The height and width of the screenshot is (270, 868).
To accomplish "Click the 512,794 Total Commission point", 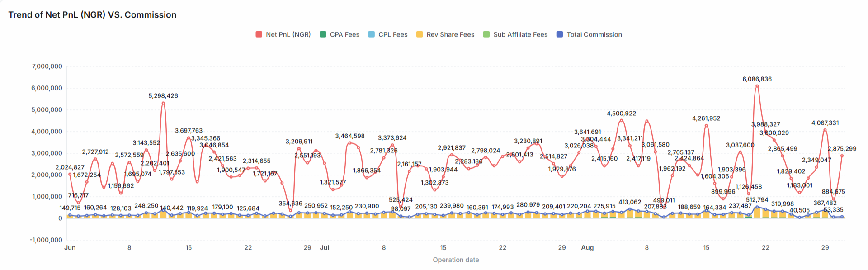I will [x=757, y=207].
